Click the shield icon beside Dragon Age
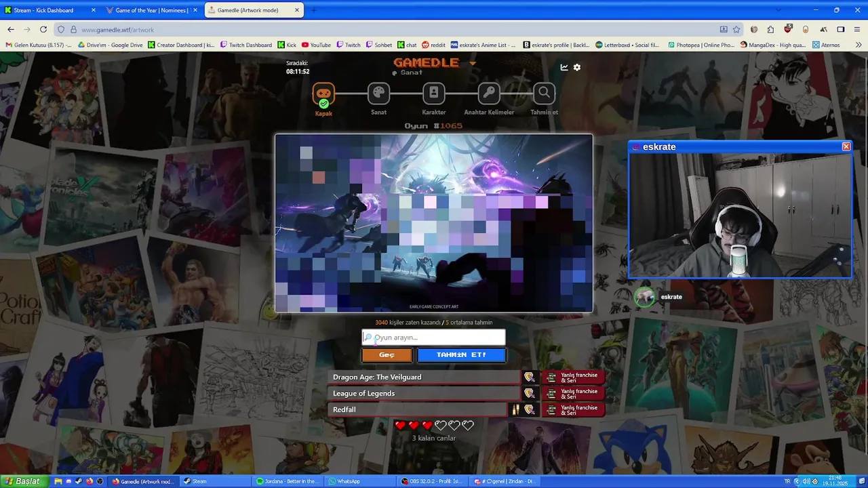The image size is (868, 488). point(529,377)
